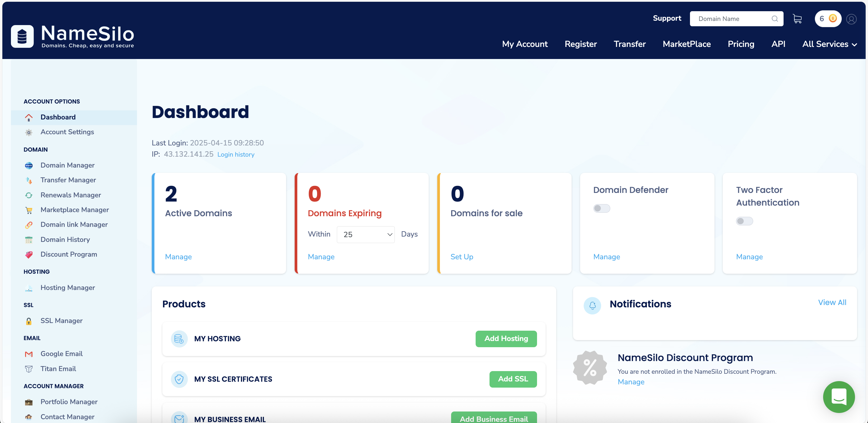
Task: Open the Within days dropdown showing 25
Action: point(366,235)
